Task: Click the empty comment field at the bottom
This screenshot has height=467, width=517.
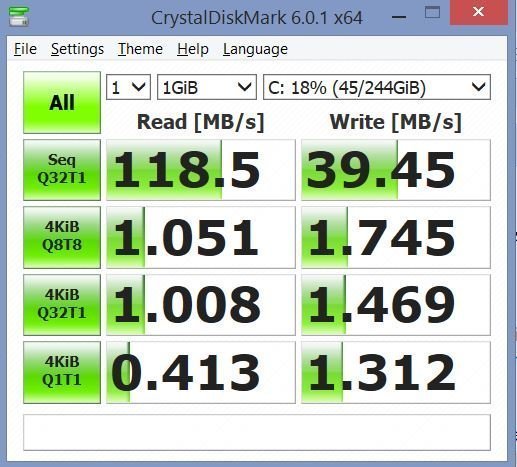Action: (x=257, y=432)
